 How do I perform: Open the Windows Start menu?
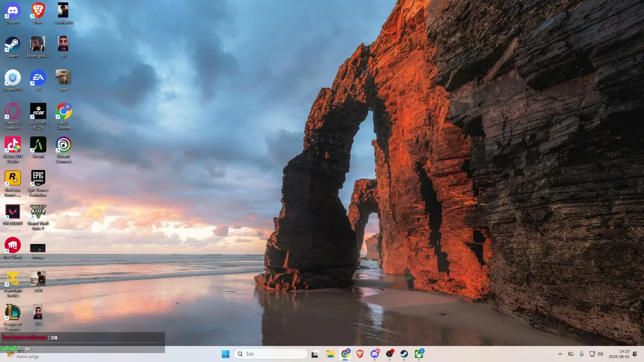(225, 354)
